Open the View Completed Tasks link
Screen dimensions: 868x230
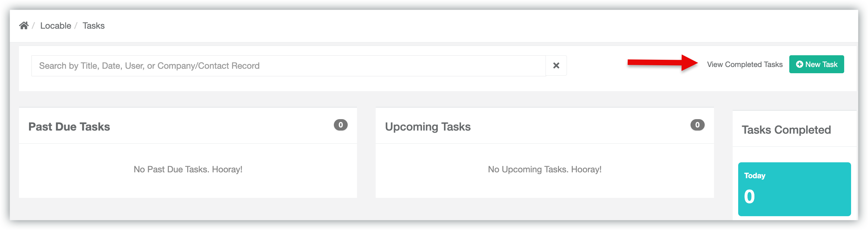[744, 65]
